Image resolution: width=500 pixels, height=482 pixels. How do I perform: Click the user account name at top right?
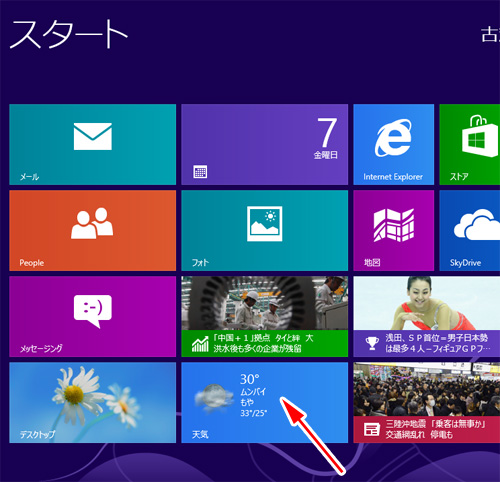click(x=490, y=35)
